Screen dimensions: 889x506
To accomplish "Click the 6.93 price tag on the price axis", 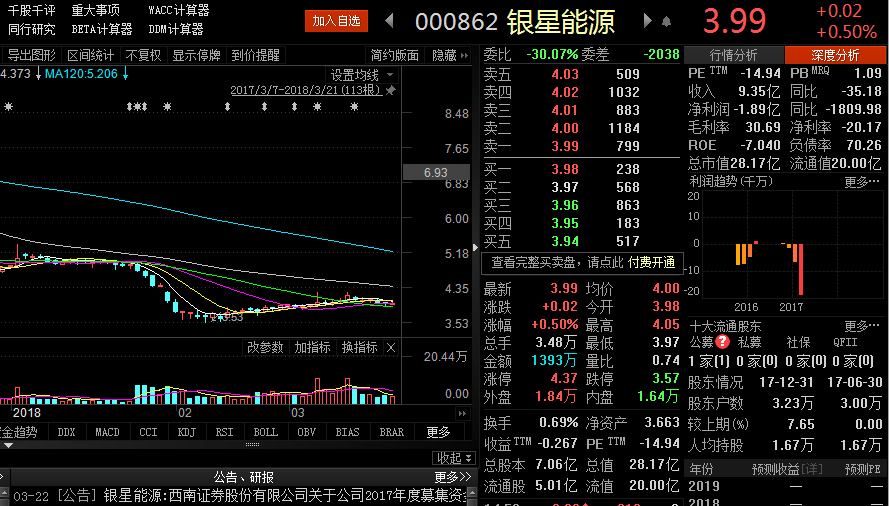I will point(436,172).
